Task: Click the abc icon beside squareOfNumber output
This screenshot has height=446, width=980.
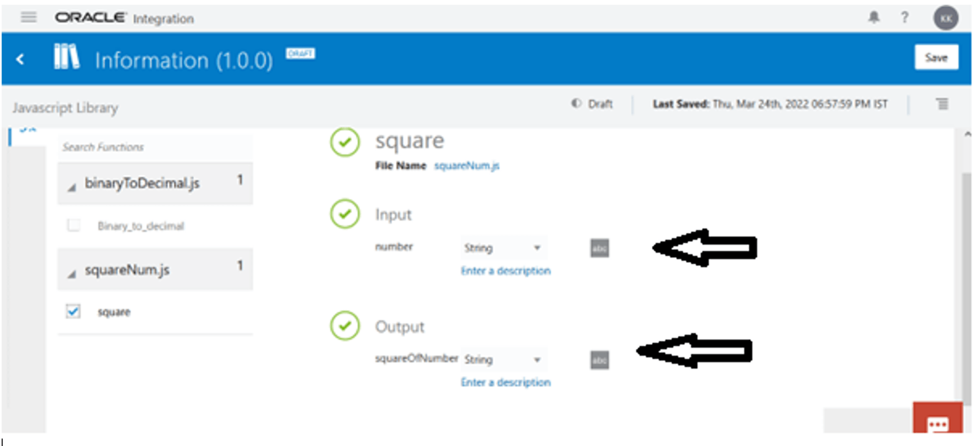Action: click(598, 360)
